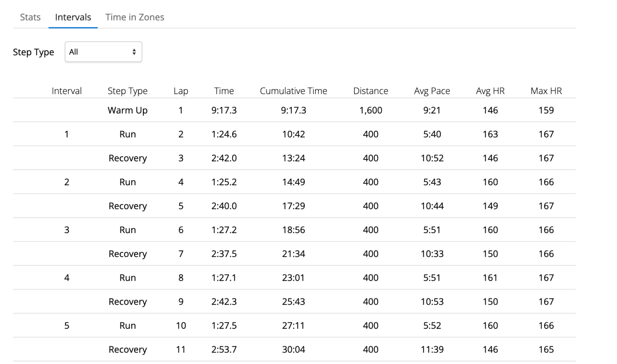617x364 pixels.
Task: Click the 1:27.1 time in lap 8
Action: [x=224, y=278]
